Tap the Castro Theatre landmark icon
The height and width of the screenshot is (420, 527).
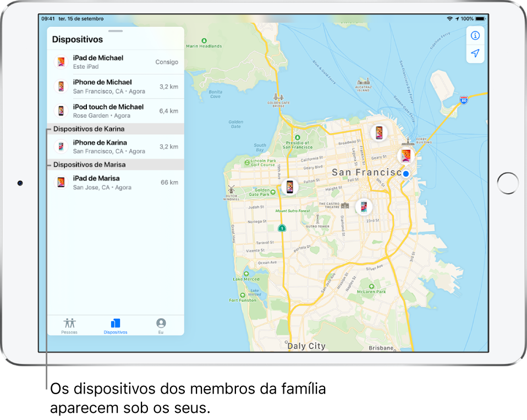pos(345,205)
